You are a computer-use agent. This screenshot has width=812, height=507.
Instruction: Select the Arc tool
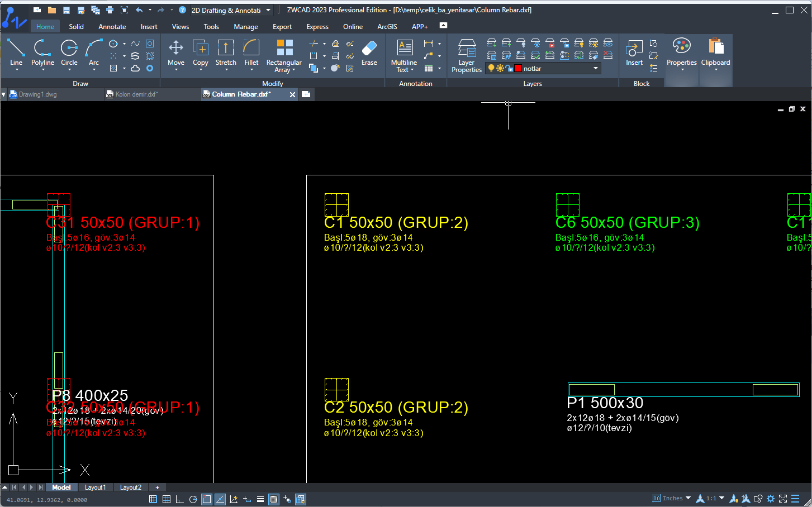click(x=94, y=52)
